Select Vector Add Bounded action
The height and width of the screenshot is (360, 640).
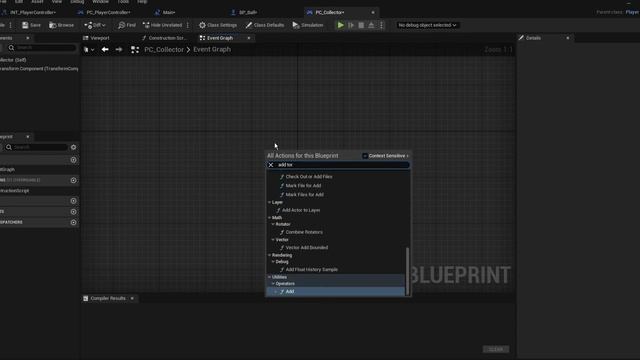(307, 248)
